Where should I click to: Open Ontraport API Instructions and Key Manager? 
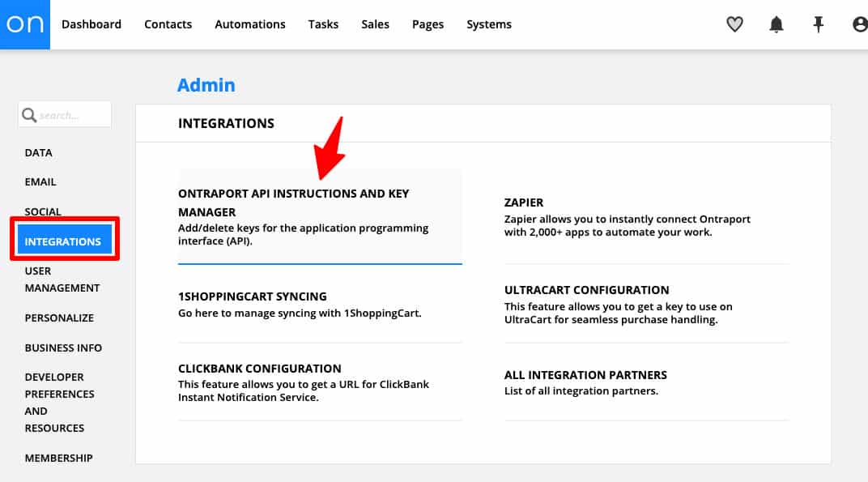pyautogui.click(x=320, y=216)
